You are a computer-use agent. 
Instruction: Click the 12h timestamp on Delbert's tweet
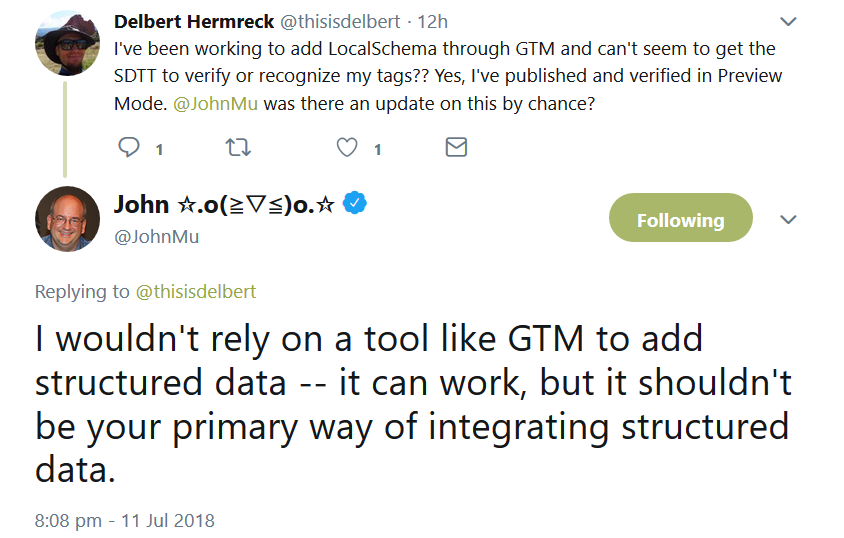[434, 21]
